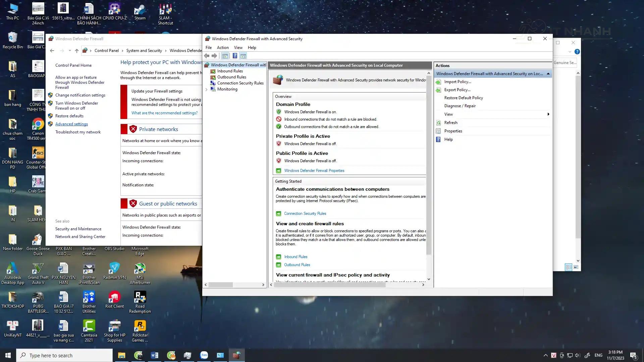Click the Windows Start button

click(8, 355)
